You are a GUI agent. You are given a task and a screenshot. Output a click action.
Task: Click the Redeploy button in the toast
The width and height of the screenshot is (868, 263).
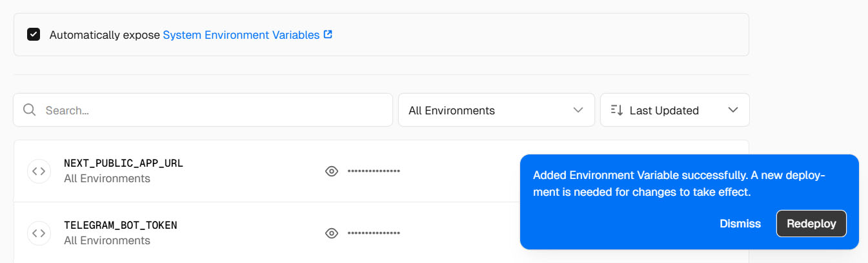(x=811, y=224)
